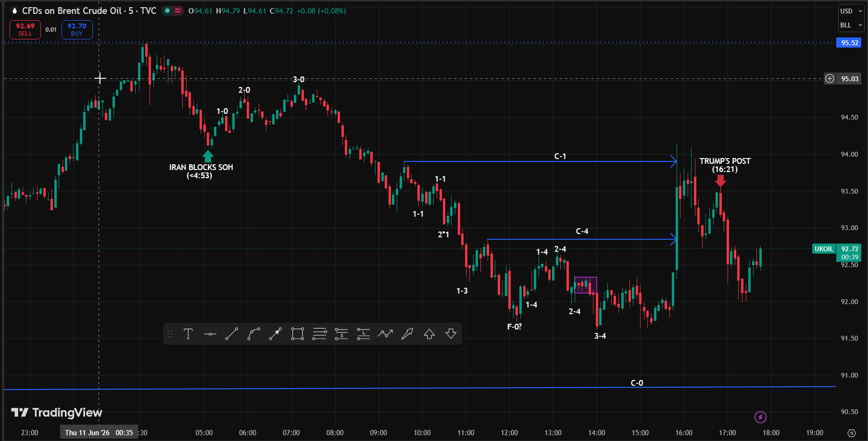This screenshot has height=441, width=868.
Task: Select the Long Position tool
Action: (364, 334)
